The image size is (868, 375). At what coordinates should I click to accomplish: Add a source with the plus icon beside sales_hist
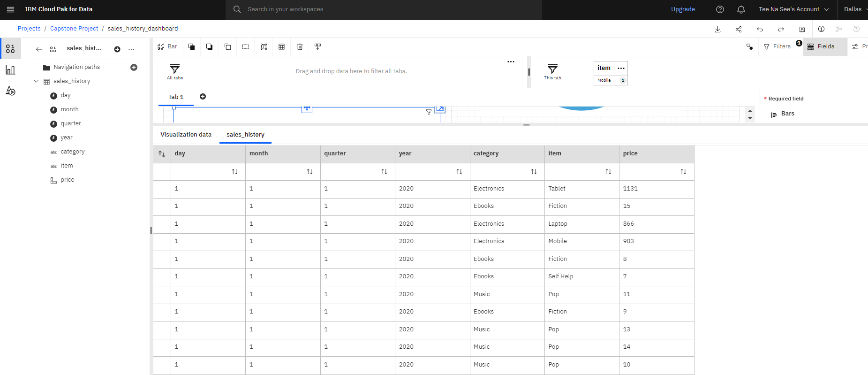click(x=117, y=49)
